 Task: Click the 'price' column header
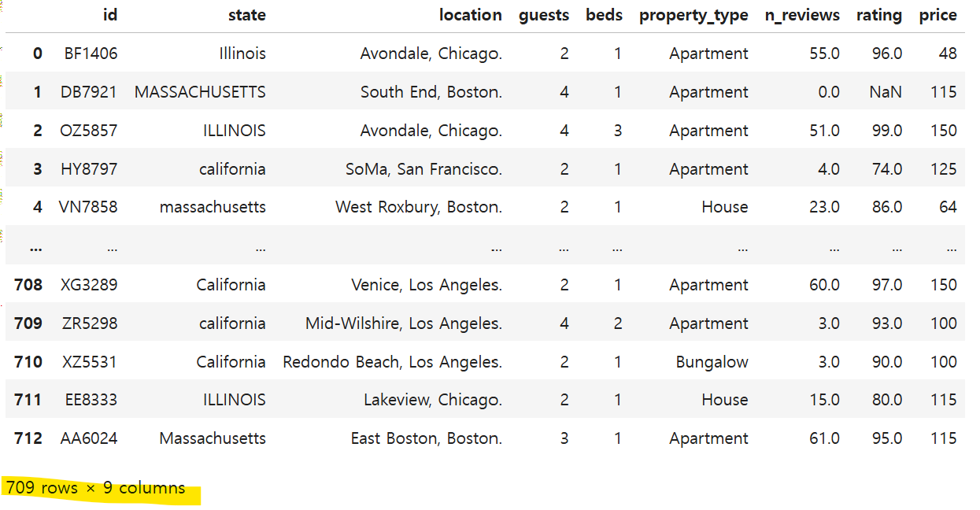point(937,15)
